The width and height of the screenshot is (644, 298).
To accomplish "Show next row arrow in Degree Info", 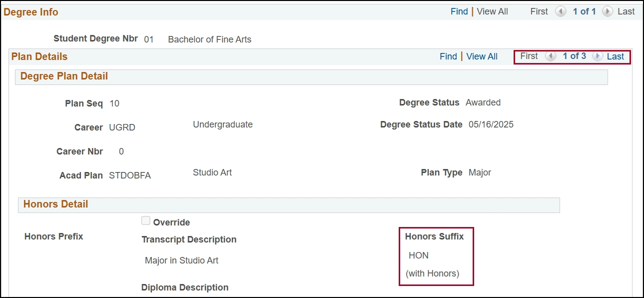I will (608, 11).
